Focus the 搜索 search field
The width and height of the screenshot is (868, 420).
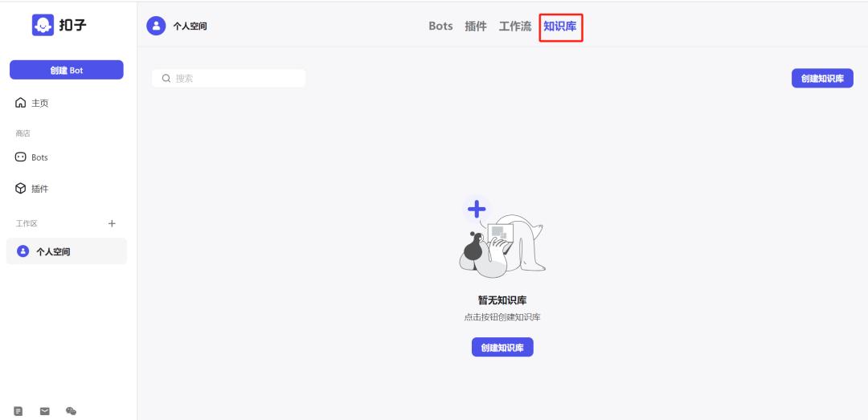228,79
